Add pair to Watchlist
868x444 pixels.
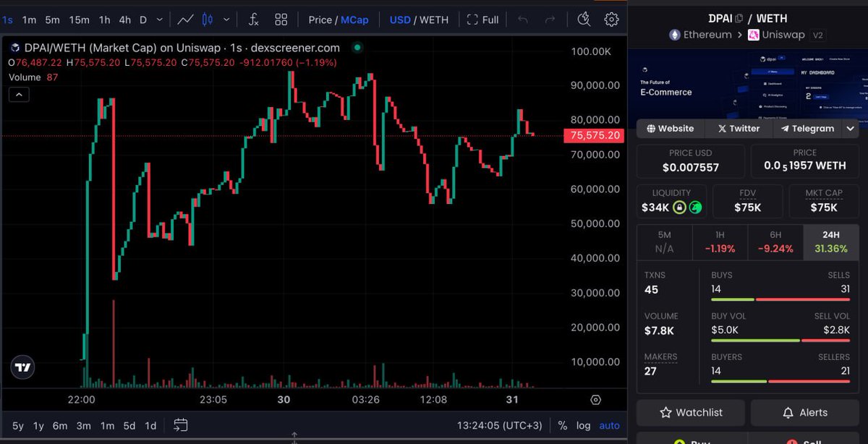(x=691, y=412)
